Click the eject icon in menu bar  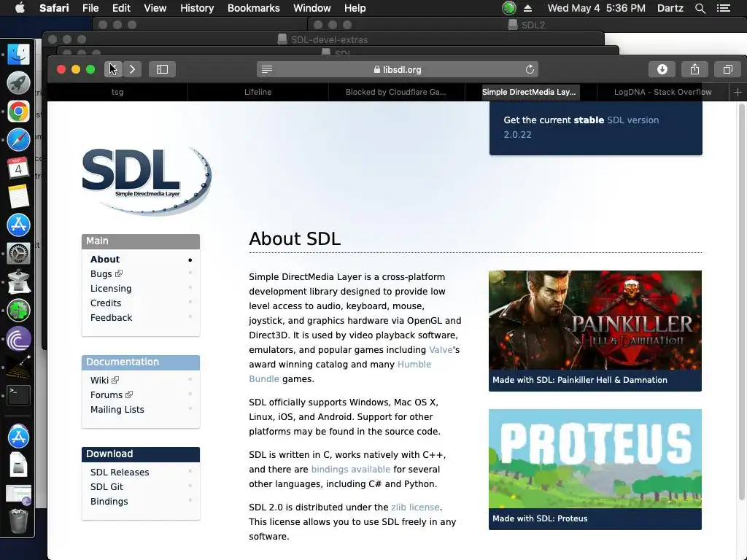point(527,8)
